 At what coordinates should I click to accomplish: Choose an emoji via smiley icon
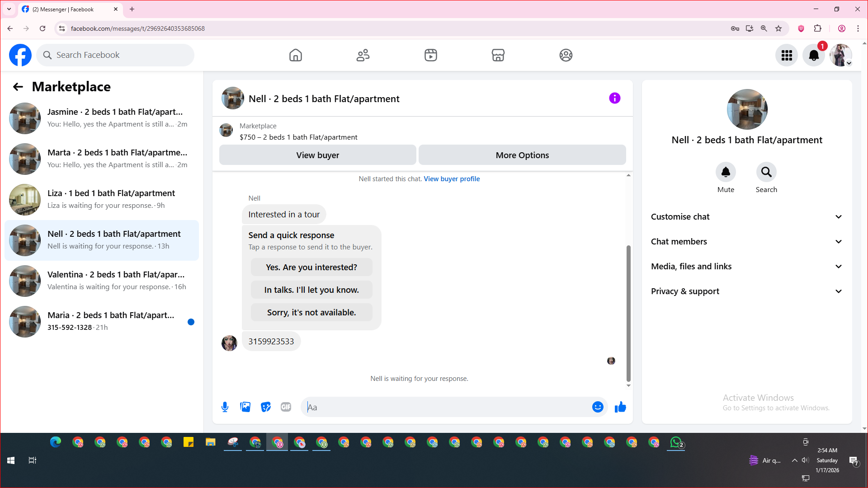(x=597, y=407)
